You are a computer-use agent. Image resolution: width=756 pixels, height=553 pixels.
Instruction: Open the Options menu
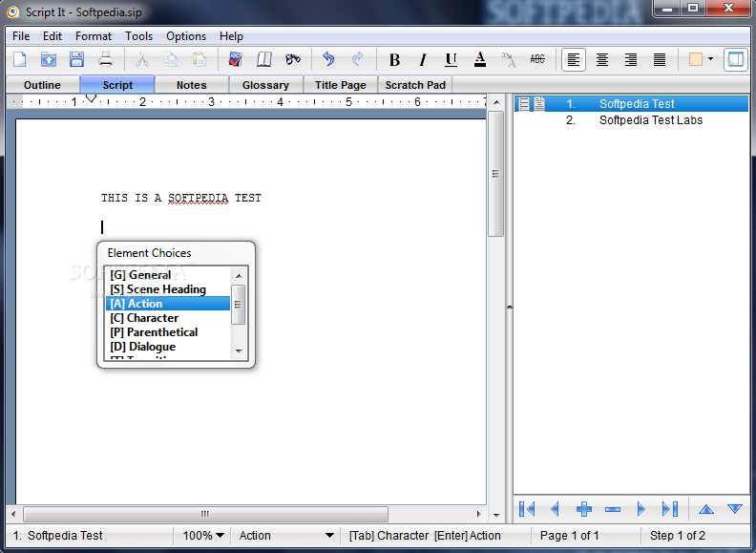(186, 36)
